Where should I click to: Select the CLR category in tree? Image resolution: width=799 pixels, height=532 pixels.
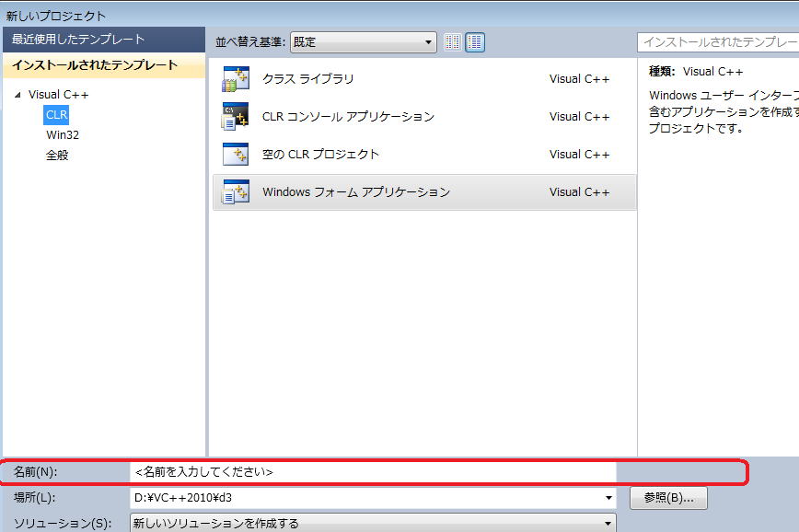pyautogui.click(x=56, y=115)
